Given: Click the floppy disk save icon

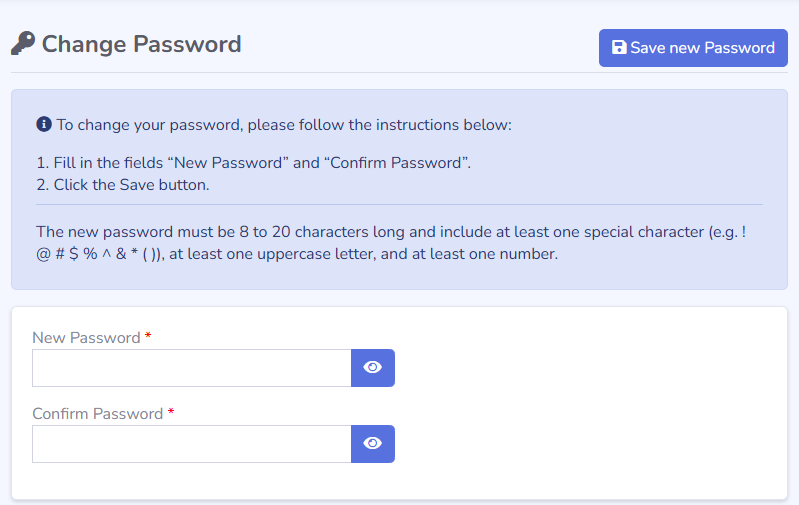Looking at the screenshot, I should click(619, 48).
